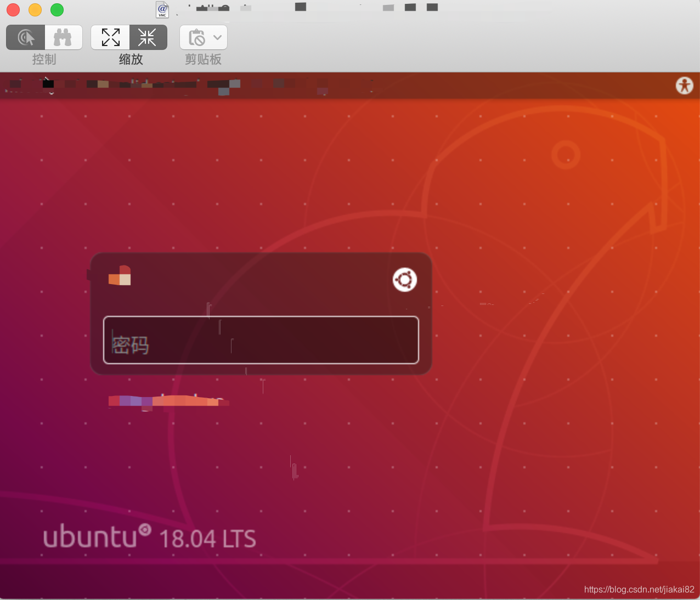
Task: Click the VNC document icon in the title bar
Action: 162,9
